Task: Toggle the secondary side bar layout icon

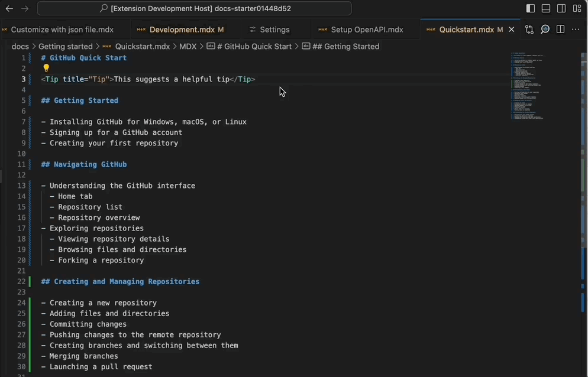Action: pyautogui.click(x=561, y=8)
